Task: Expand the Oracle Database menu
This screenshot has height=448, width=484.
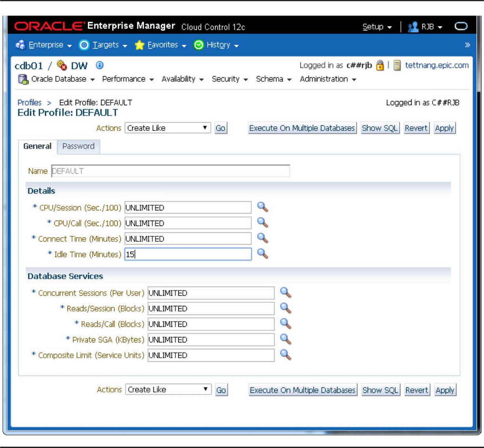Action: click(63, 79)
